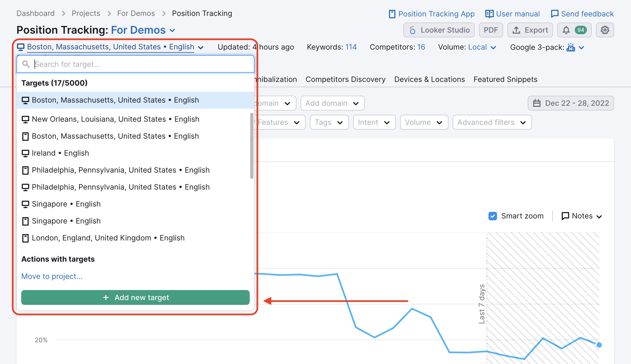The image size is (631, 364).
Task: Click the Looker Studio logo icon
Action: (x=412, y=30)
